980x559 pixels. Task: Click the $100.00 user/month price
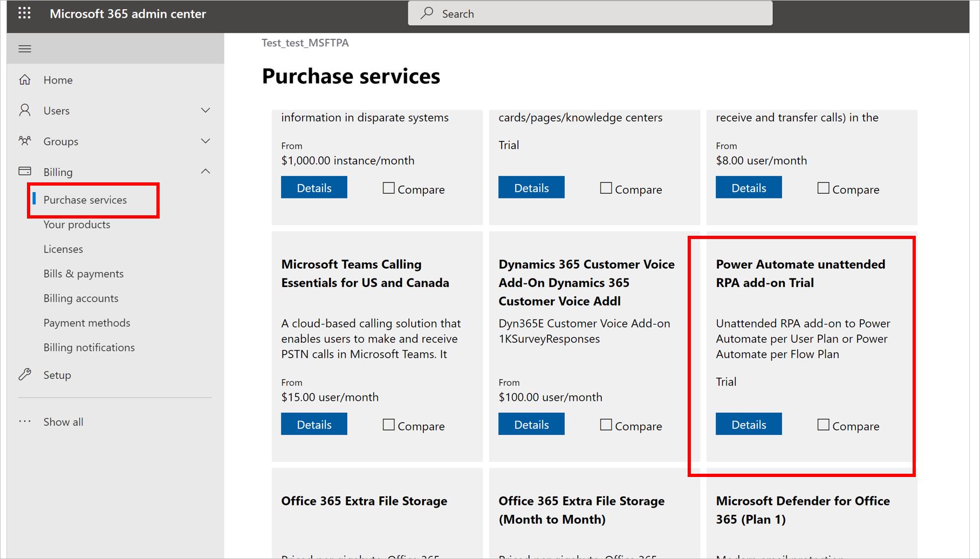click(550, 397)
